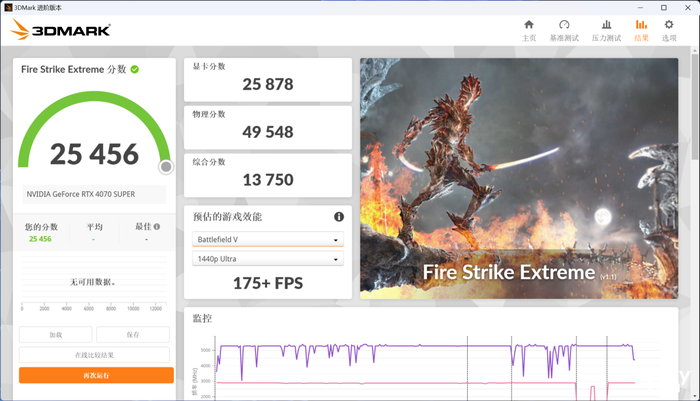700x401 pixels.
Task: Click the 保存 (Save) button
Action: [133, 334]
